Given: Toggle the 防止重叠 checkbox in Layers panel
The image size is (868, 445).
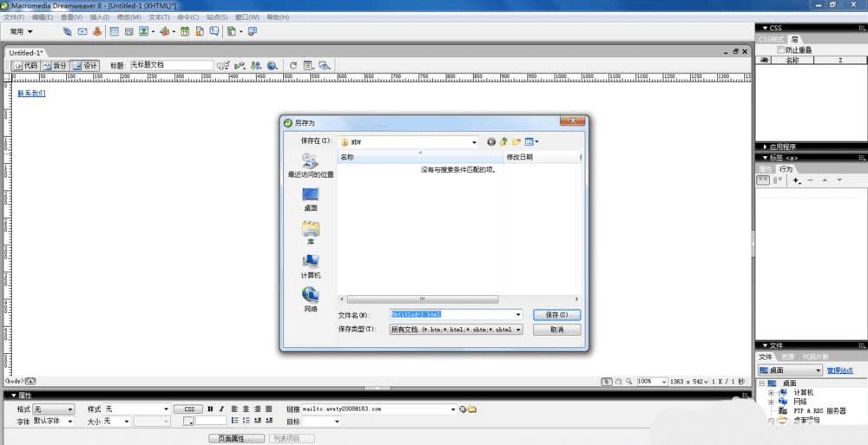Looking at the screenshot, I should click(x=780, y=49).
